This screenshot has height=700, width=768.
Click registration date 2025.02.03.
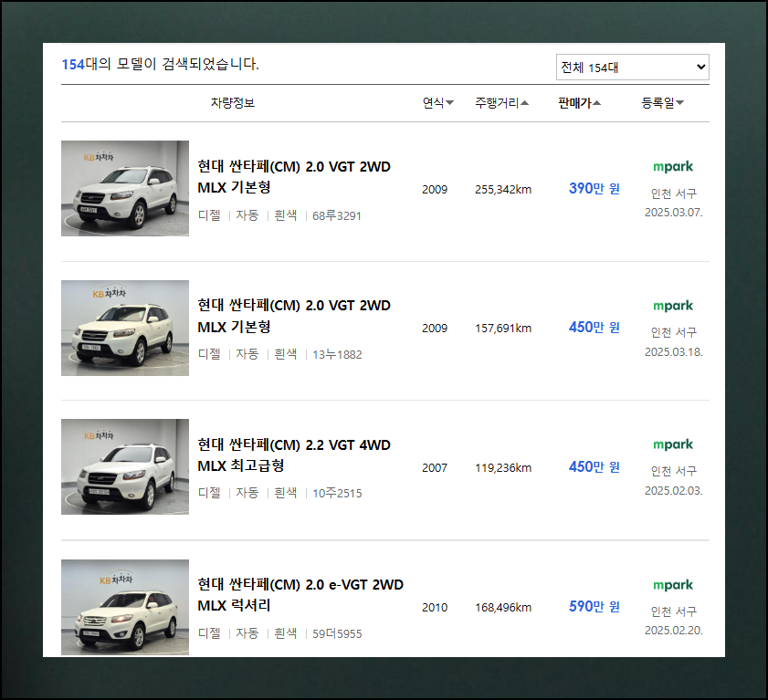673,490
